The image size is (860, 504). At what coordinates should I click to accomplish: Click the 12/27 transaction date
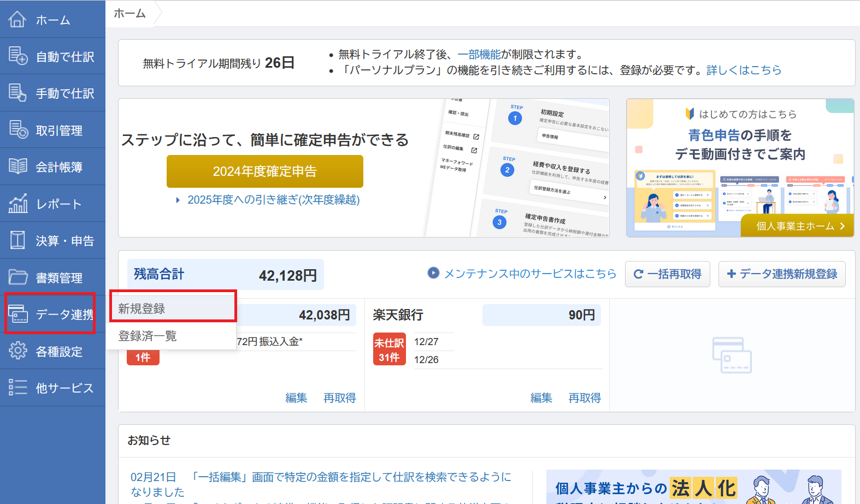point(426,342)
